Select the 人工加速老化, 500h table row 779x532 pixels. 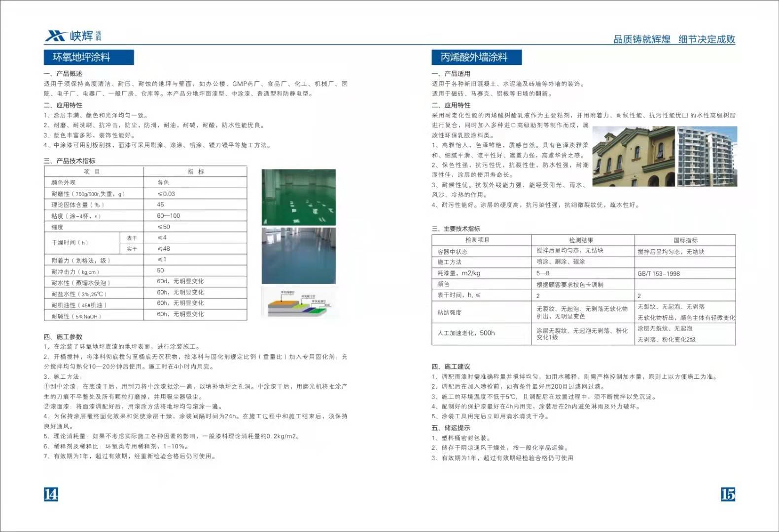coord(466,333)
